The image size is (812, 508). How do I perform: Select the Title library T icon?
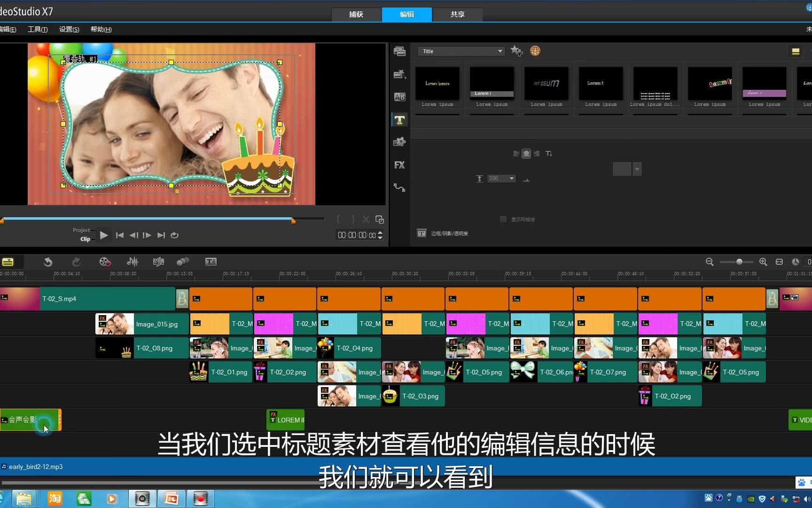click(399, 120)
